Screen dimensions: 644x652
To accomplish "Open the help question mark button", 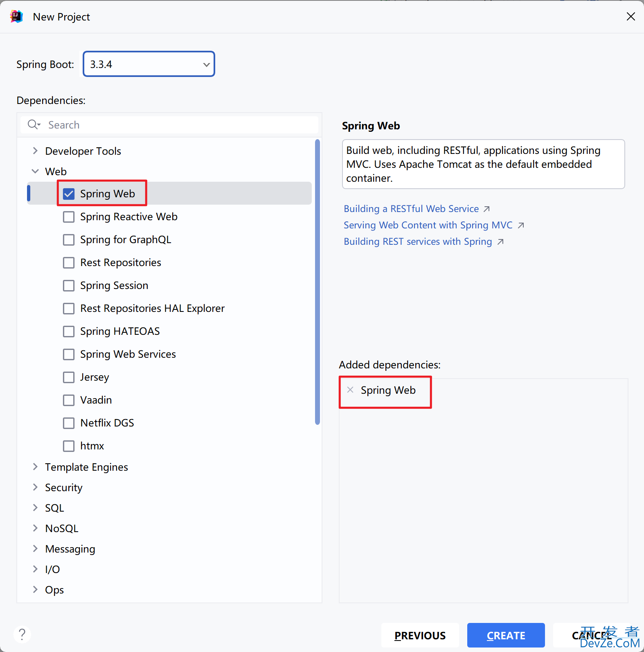I will coord(22,635).
